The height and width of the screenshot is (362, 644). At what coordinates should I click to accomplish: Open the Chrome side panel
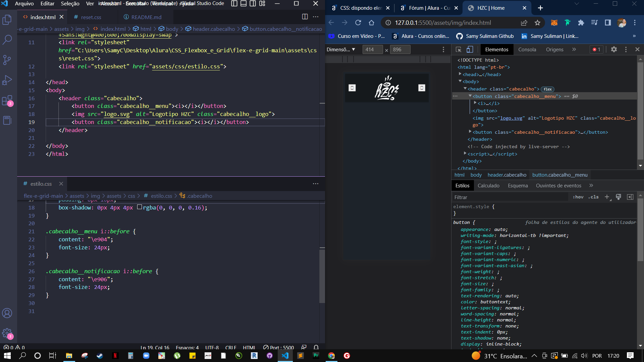(x=608, y=23)
